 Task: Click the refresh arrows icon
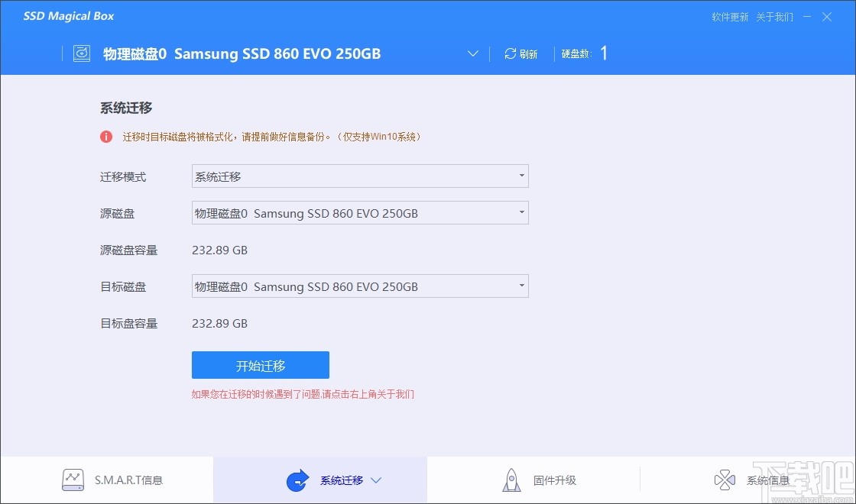coord(510,53)
